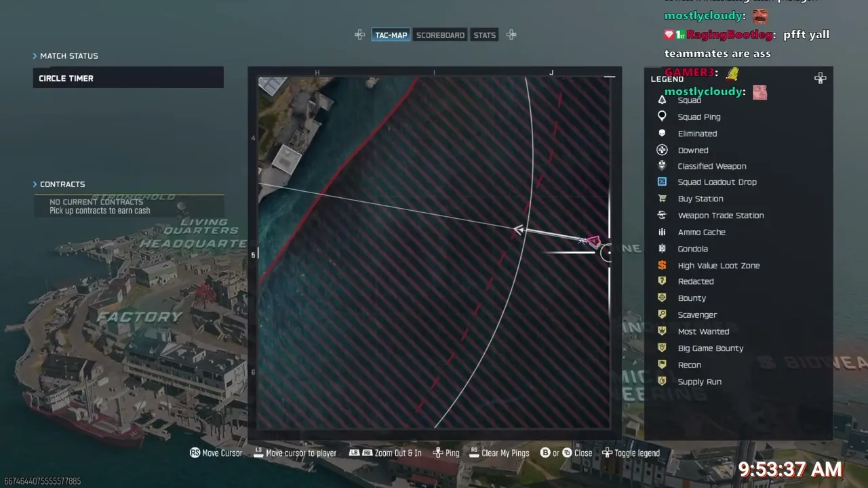This screenshot has height=488, width=868.
Task: Click the Ping hint in bottom bar
Action: (x=446, y=453)
